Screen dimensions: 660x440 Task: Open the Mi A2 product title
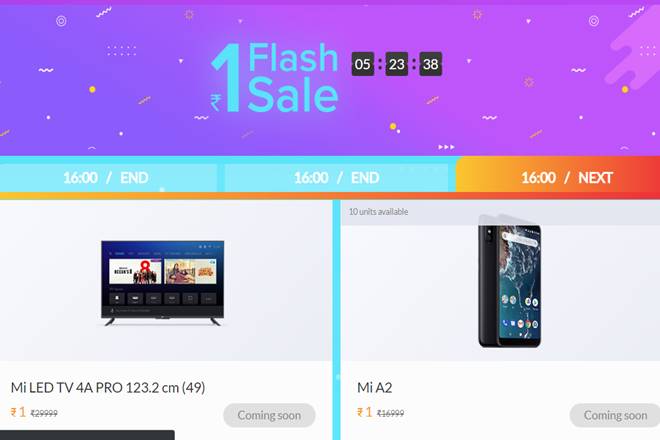(x=375, y=387)
